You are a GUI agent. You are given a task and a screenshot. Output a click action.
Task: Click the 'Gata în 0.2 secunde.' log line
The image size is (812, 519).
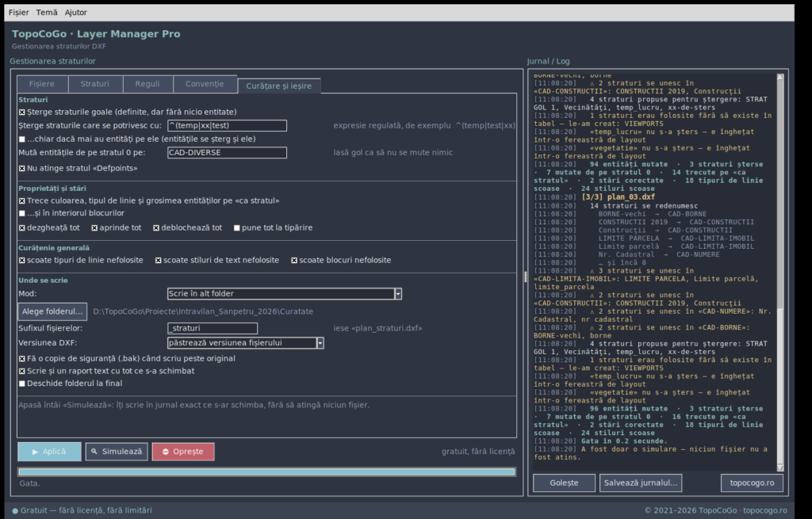pos(624,441)
